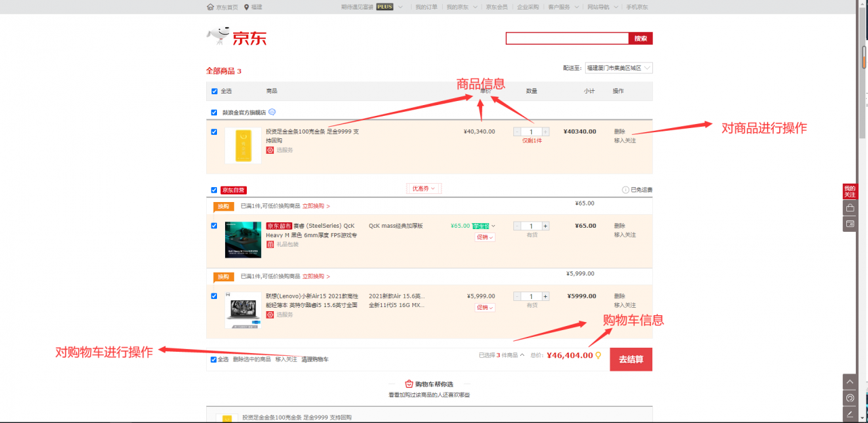The width and height of the screenshot is (868, 423).
Task: Click the JD home icon in top bar
Action: (210, 7)
